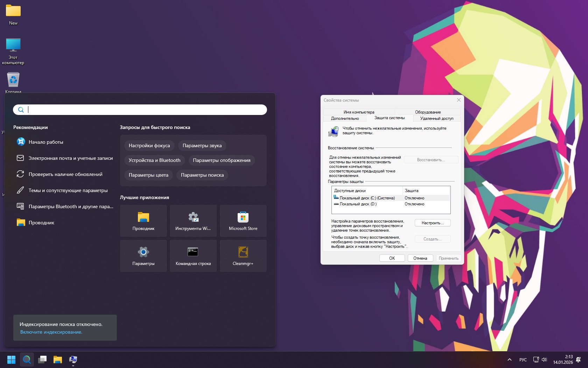Open Инструменты Windows app tile
The height and width of the screenshot is (368, 588).
pyautogui.click(x=193, y=221)
